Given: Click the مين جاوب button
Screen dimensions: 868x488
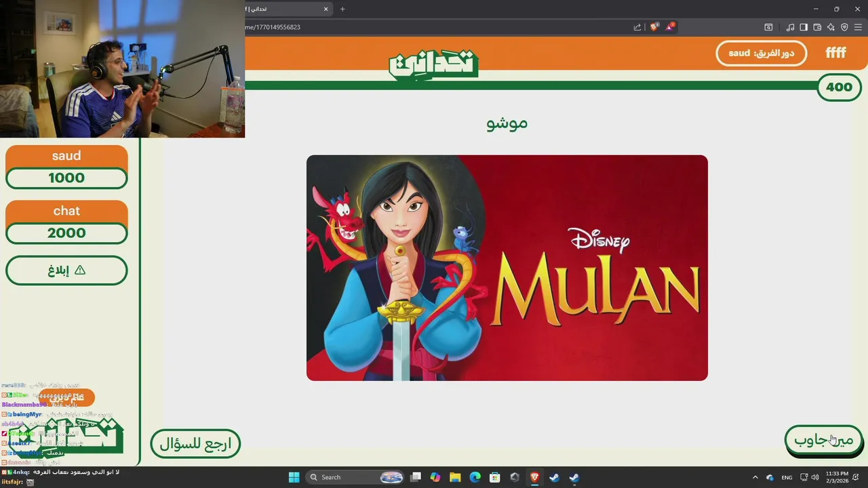Looking at the screenshot, I should point(823,440).
